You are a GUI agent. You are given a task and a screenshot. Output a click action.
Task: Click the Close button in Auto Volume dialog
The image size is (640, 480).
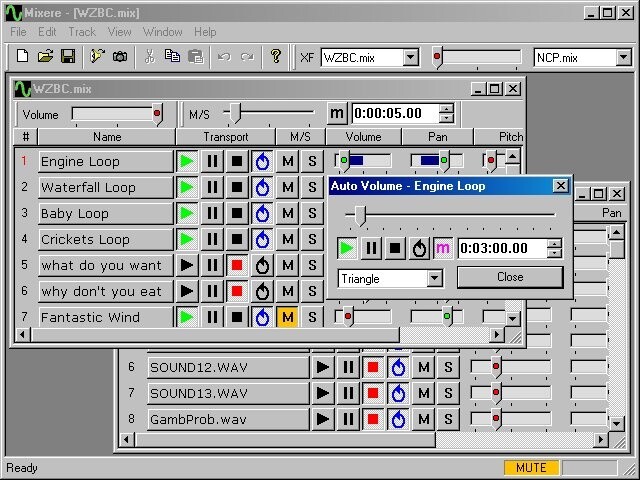point(510,277)
